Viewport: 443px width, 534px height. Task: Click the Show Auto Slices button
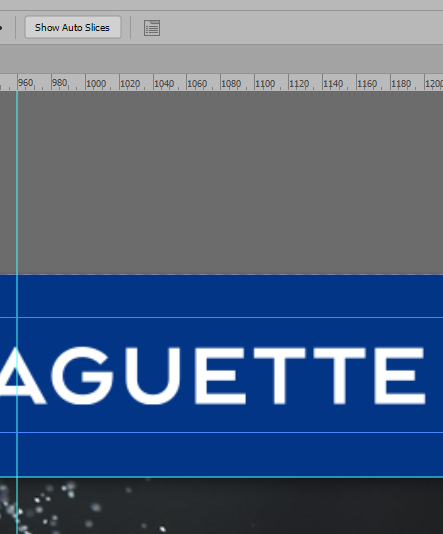tap(73, 27)
